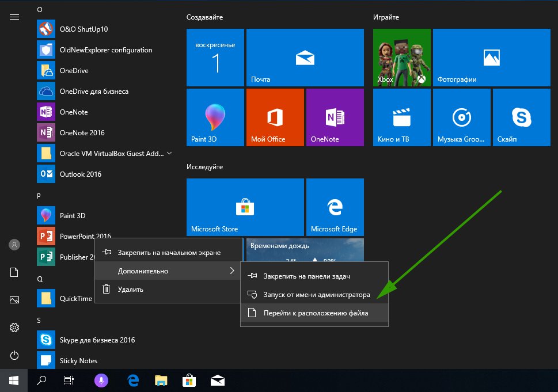Open Mail from the taskbar

click(x=218, y=380)
